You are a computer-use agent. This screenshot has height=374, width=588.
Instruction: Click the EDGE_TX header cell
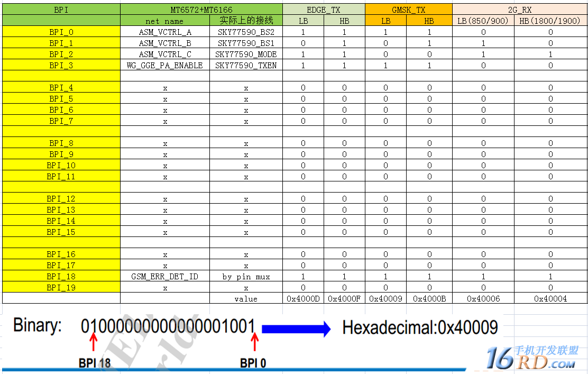pos(324,10)
